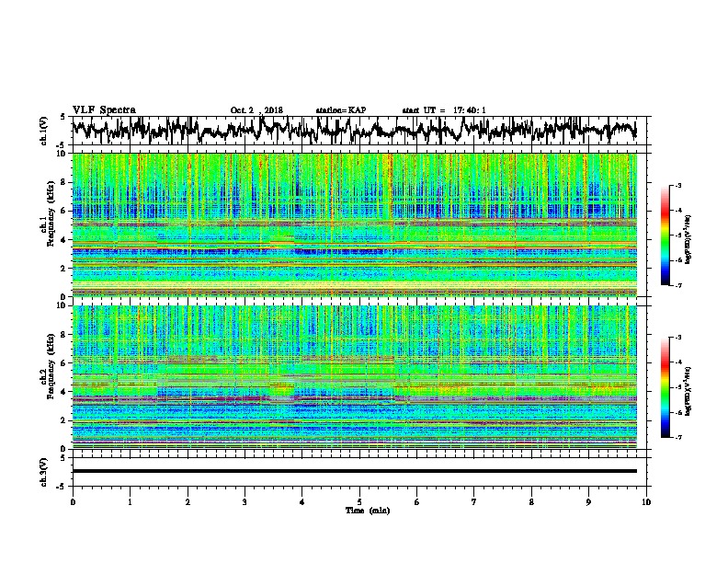The width and height of the screenshot is (728, 563).
Task: Click time axis tick label '8'
Action: coord(531,502)
